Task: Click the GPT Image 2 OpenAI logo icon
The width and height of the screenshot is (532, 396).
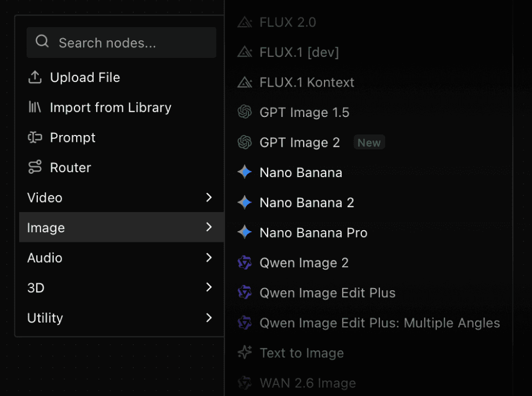Action: point(245,142)
